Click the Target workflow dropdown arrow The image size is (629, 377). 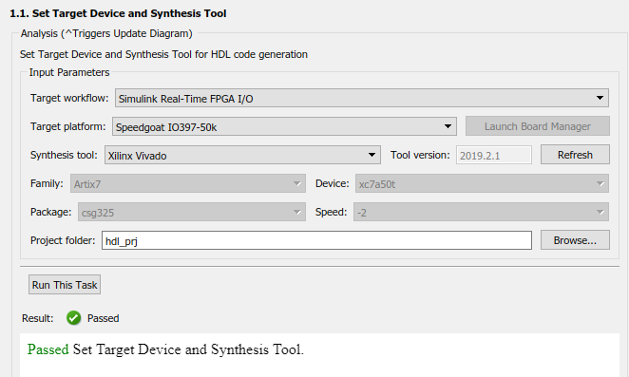[x=600, y=98]
